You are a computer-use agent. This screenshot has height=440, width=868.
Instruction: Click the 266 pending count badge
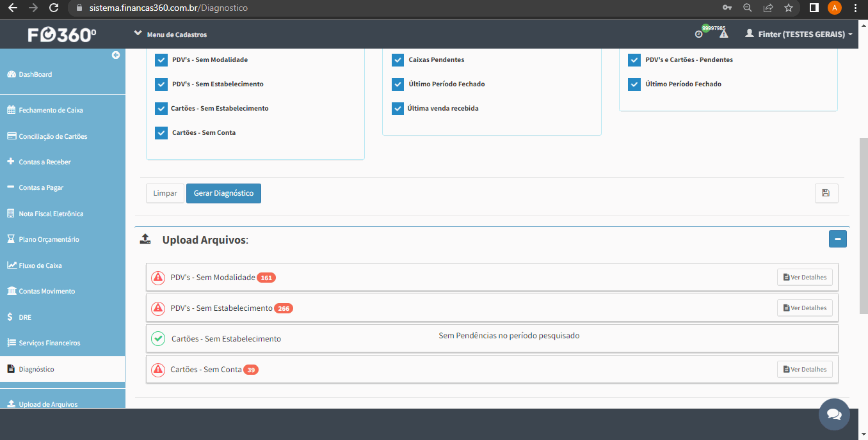284,308
